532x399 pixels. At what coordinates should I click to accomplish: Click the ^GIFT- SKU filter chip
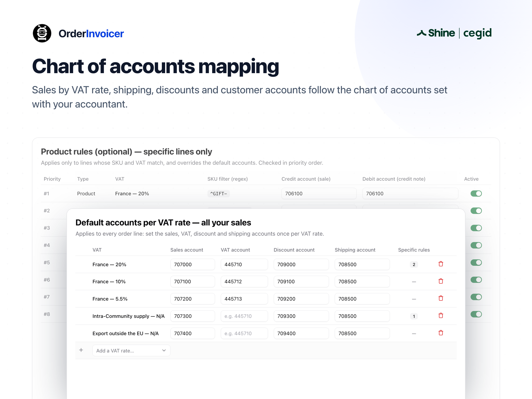click(x=219, y=194)
